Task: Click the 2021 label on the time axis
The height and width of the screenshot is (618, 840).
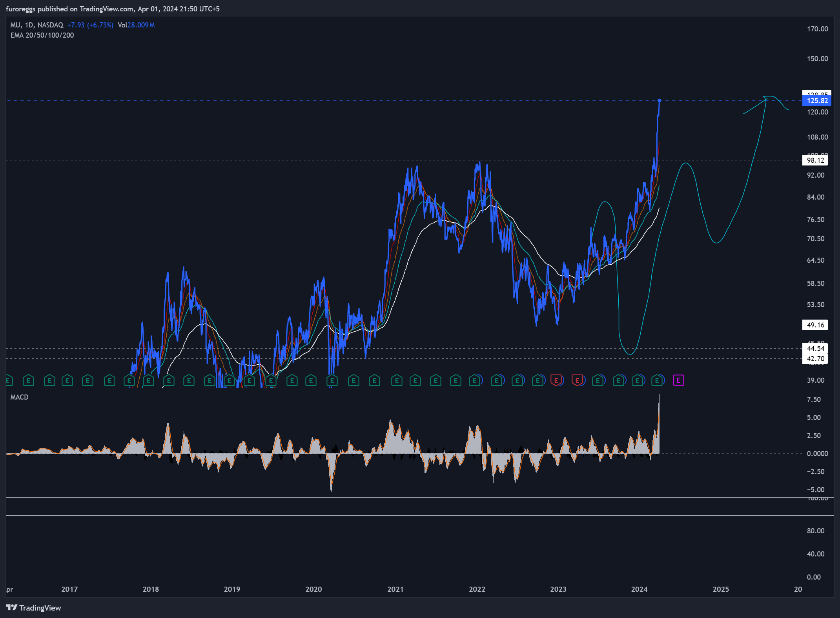Action: click(x=395, y=589)
